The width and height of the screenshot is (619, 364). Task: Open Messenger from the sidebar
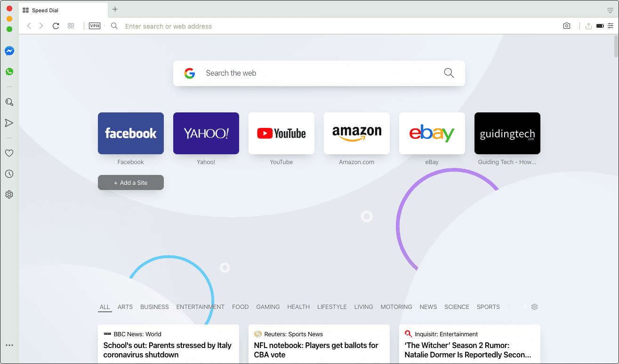(9, 51)
